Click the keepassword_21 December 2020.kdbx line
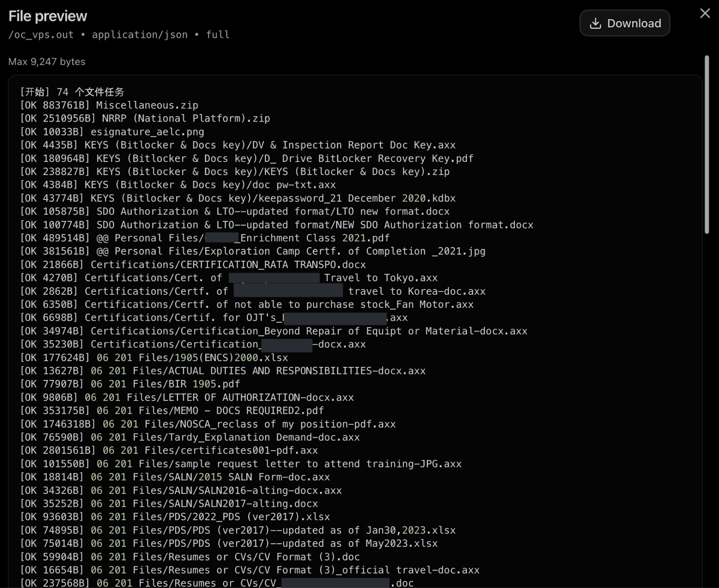Screen dimensions: 719x588 click(238, 198)
